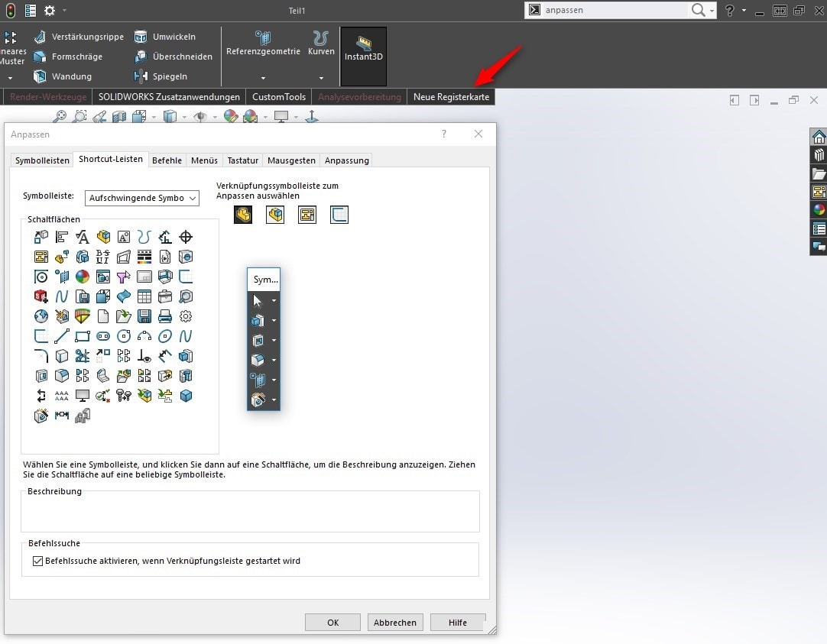The height and width of the screenshot is (644, 827).
Task: Pick the gear options icon in Schaltflächen grid
Action: [186, 316]
